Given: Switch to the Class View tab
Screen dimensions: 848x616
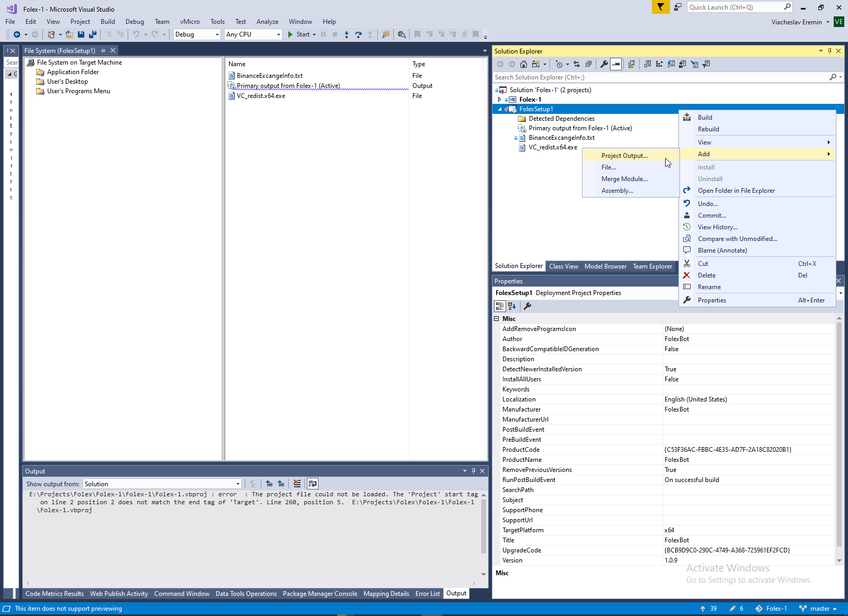Looking at the screenshot, I should (563, 266).
